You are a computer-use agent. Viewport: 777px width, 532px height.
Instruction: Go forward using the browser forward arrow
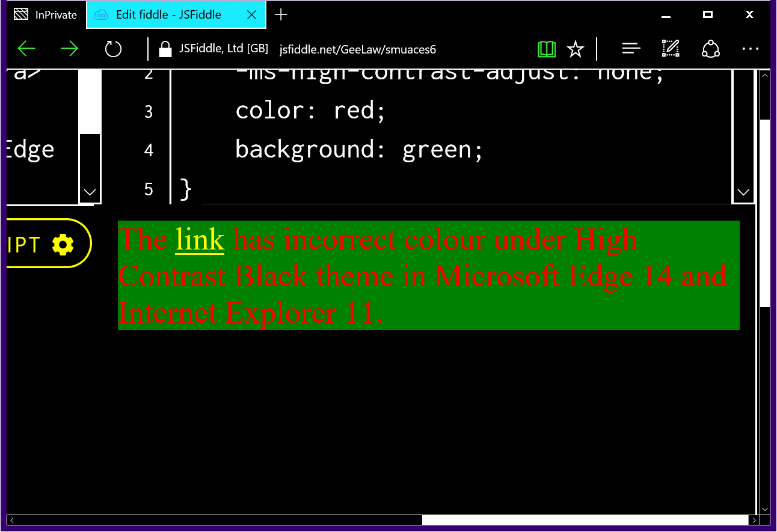tap(70, 49)
